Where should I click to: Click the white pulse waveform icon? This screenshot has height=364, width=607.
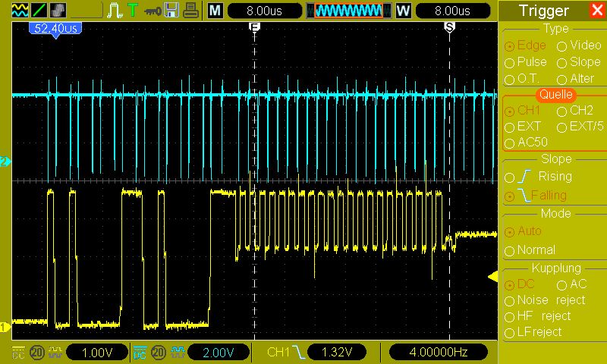(x=115, y=11)
